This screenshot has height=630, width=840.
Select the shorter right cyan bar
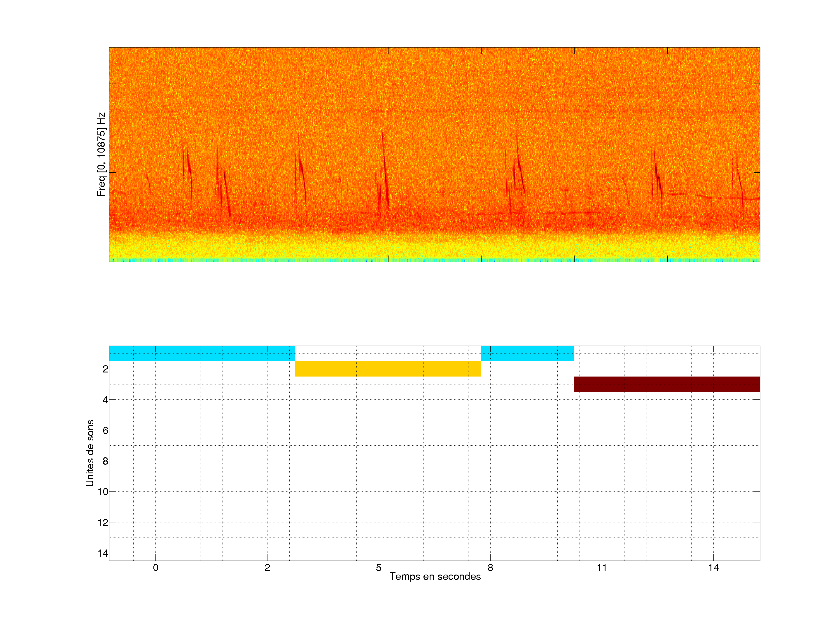[x=527, y=353]
